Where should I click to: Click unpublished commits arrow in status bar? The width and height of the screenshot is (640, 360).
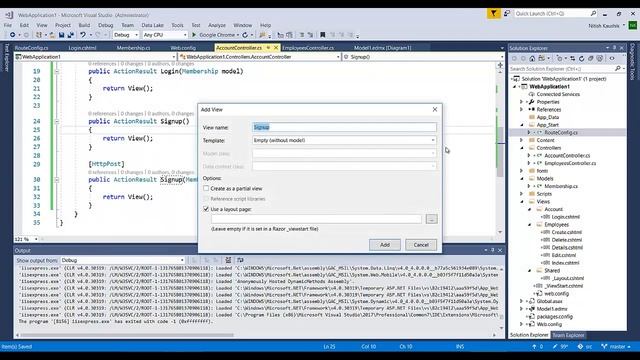(534, 347)
